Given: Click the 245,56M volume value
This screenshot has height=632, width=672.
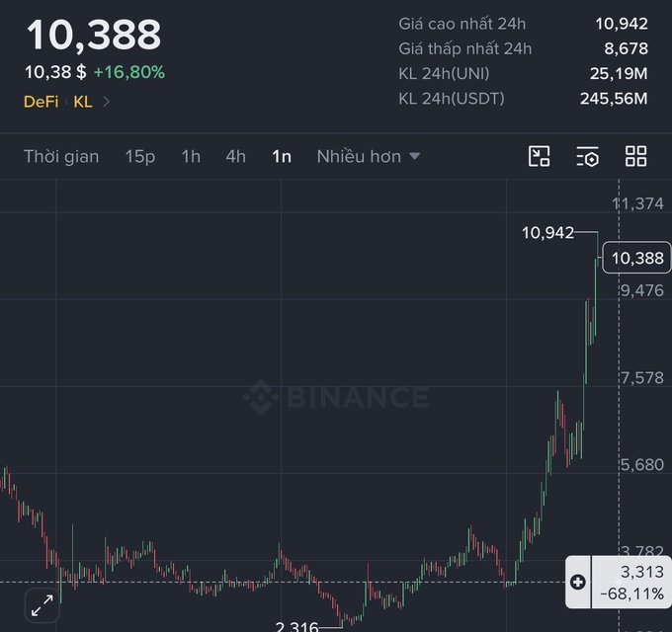Looking at the screenshot, I should point(614,99).
